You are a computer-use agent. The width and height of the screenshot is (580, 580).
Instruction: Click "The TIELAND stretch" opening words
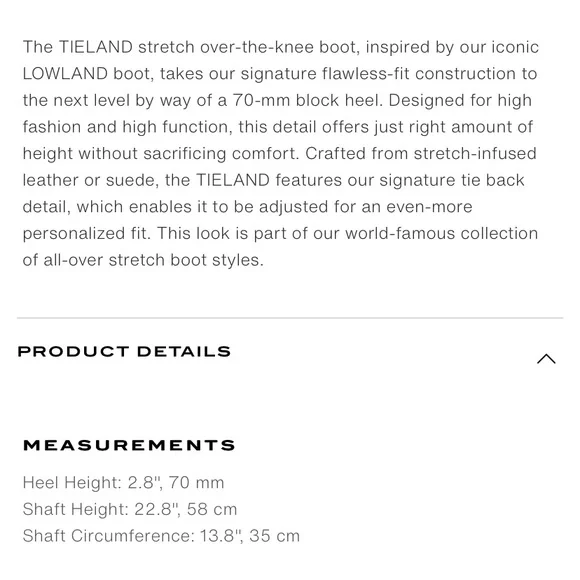[x=109, y=47]
